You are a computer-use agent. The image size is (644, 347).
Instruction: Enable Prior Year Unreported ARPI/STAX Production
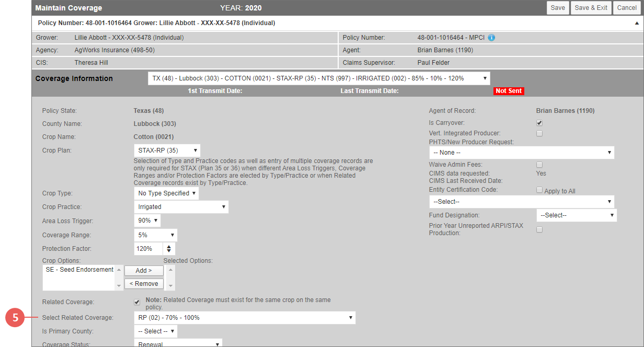click(x=539, y=229)
